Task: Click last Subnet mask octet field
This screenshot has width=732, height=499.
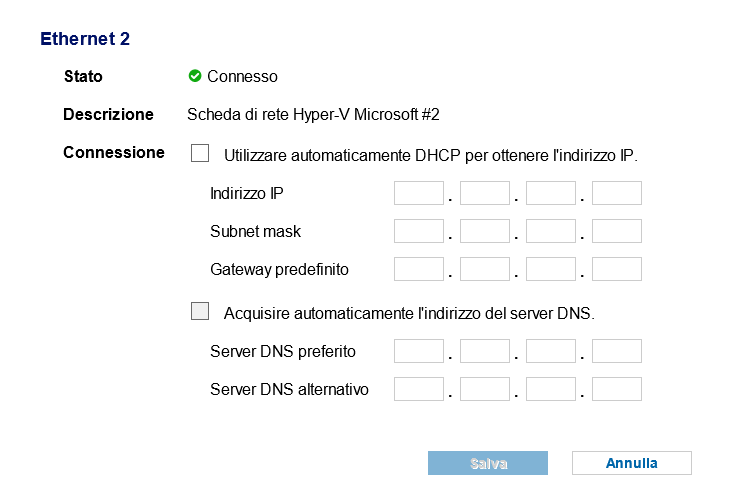Action: [617, 231]
